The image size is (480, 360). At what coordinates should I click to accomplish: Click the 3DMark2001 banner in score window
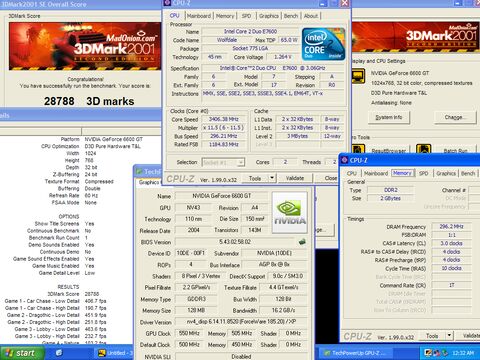pyautogui.click(x=85, y=46)
